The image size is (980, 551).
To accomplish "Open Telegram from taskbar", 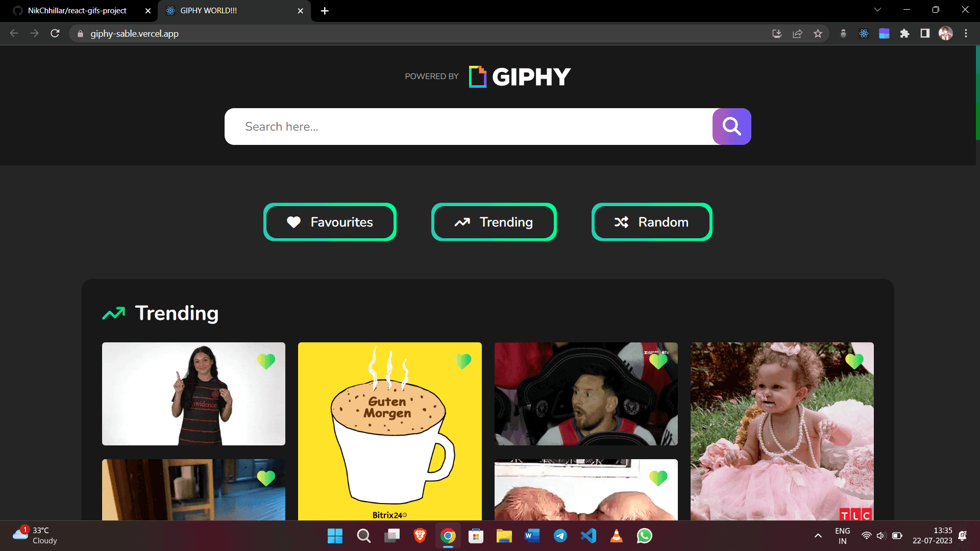I will coord(560,536).
